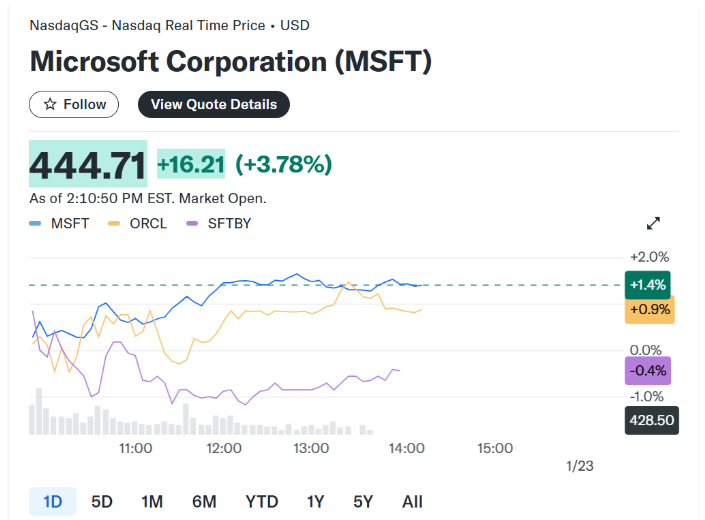Screen dimensions: 705x520
Task: Toggle SFTBY series in chart legend
Action: [x=220, y=223]
